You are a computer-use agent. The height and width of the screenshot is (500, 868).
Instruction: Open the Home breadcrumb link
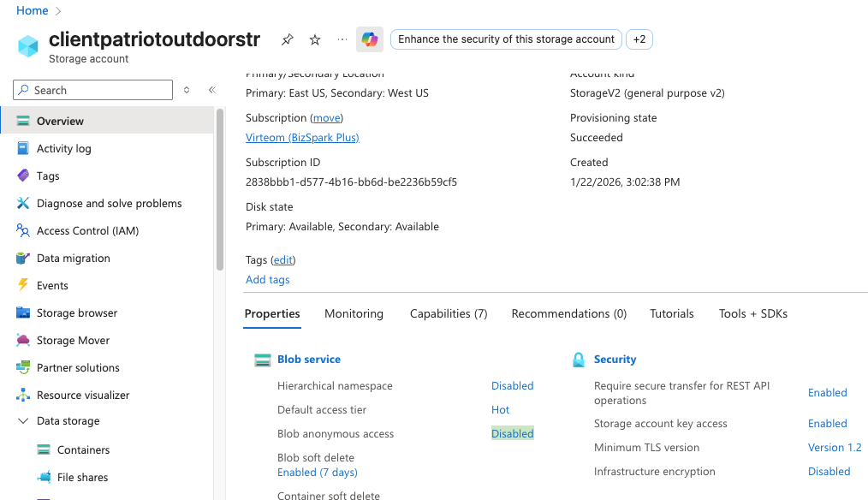coord(33,10)
